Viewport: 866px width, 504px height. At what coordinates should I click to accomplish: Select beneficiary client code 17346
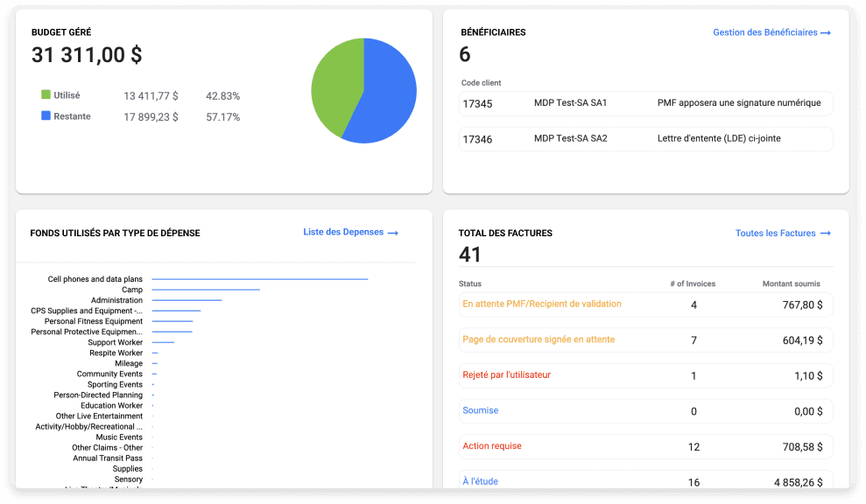click(x=477, y=140)
